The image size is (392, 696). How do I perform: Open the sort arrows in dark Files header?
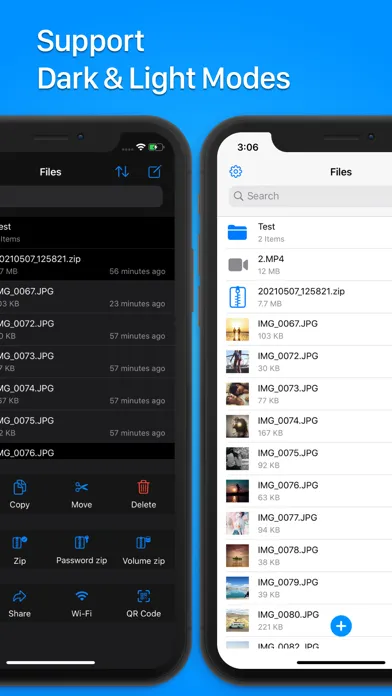tap(122, 172)
